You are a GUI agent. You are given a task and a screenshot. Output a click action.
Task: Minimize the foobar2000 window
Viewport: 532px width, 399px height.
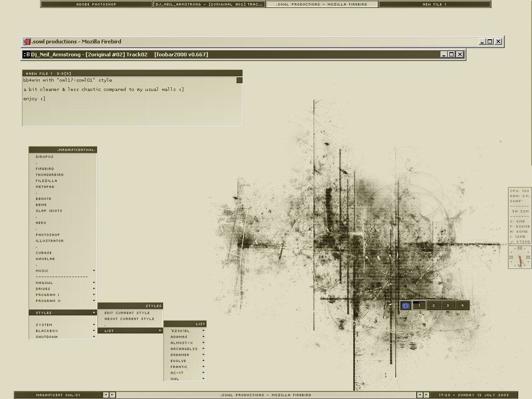[443, 54]
